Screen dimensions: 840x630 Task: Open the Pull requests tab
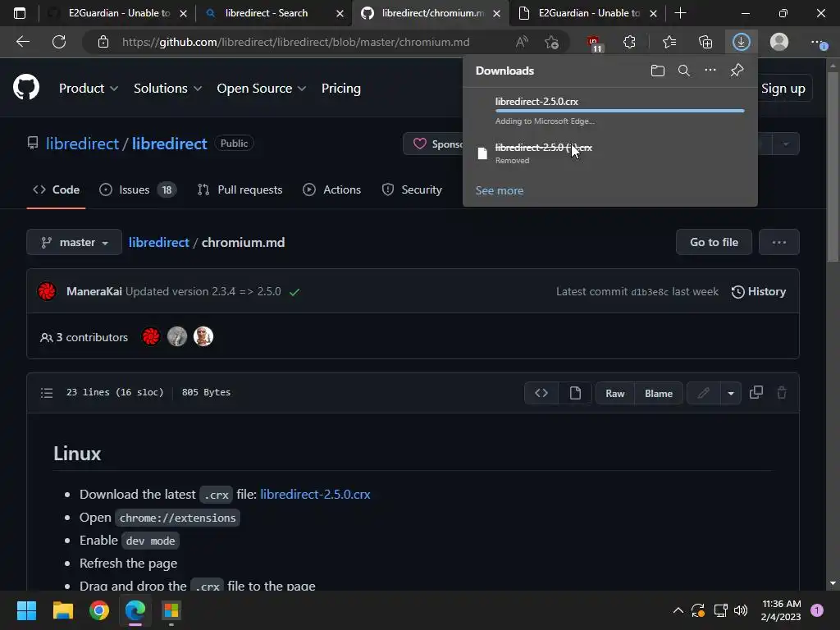(240, 189)
